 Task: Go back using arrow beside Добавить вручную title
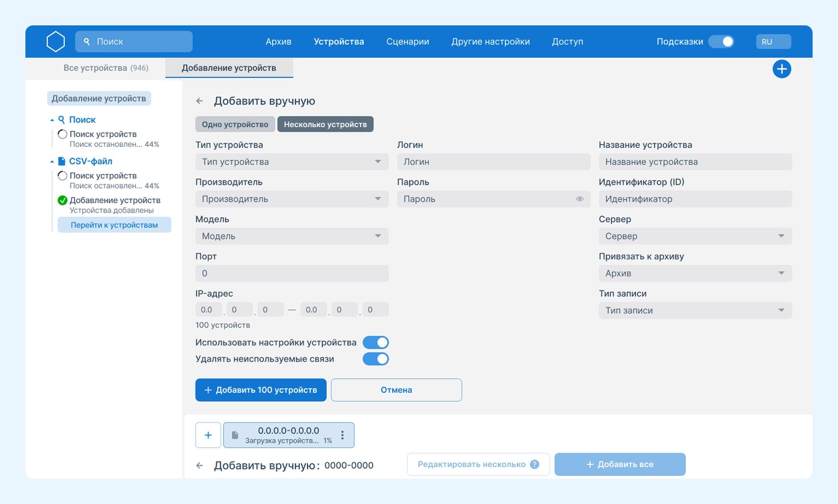click(x=199, y=101)
